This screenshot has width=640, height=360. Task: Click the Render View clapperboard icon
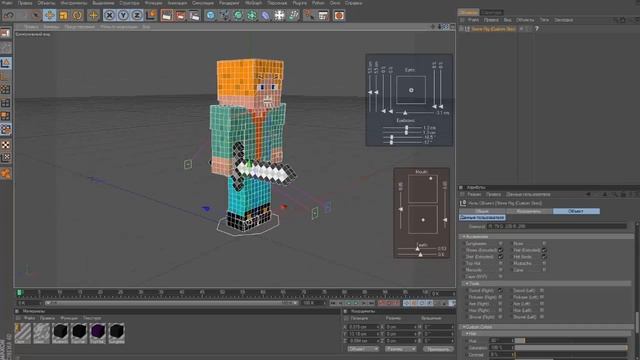click(x=167, y=16)
